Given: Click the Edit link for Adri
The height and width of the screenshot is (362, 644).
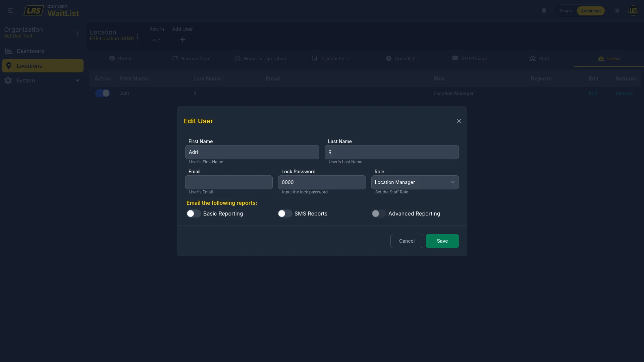Looking at the screenshot, I should coord(593,94).
